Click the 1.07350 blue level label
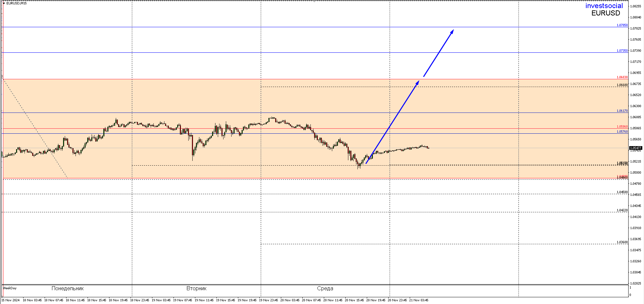This screenshot has height=304, width=644. 622,51
